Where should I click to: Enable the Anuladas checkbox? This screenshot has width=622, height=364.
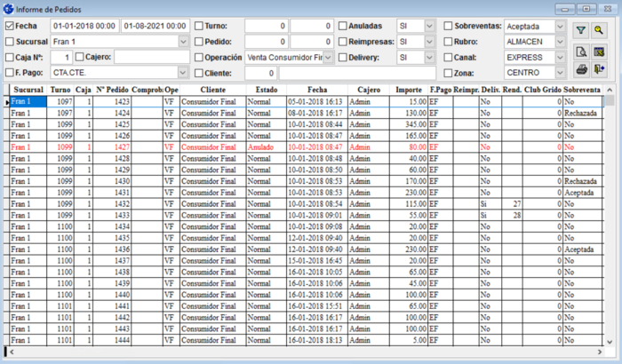342,26
